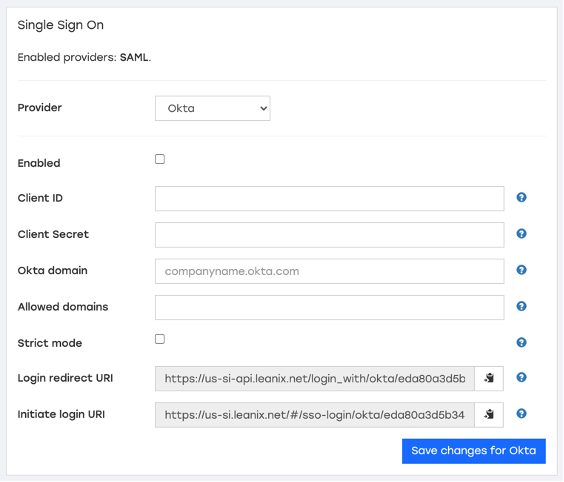
Task: Click the Okta domain label
Action: pos(53,270)
